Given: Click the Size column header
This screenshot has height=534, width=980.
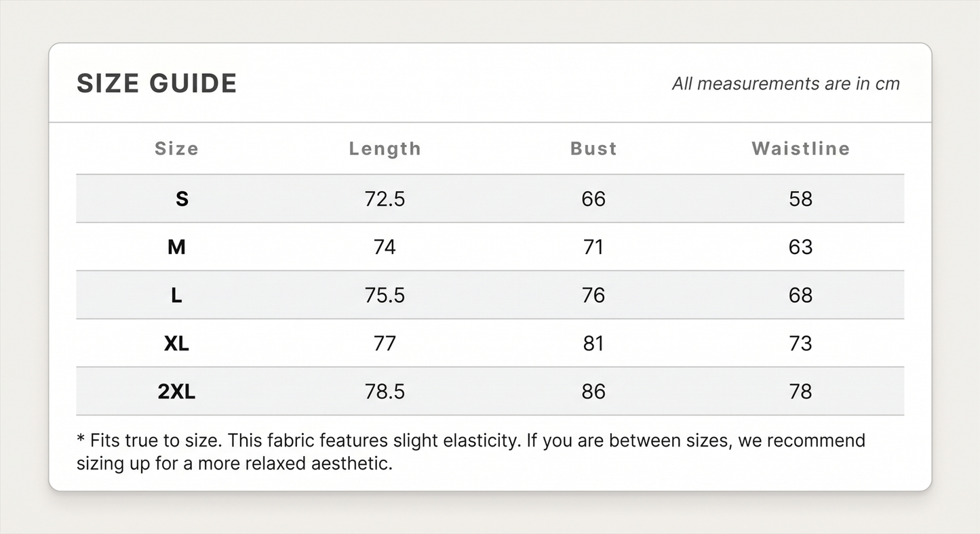Looking at the screenshot, I should click(176, 148).
